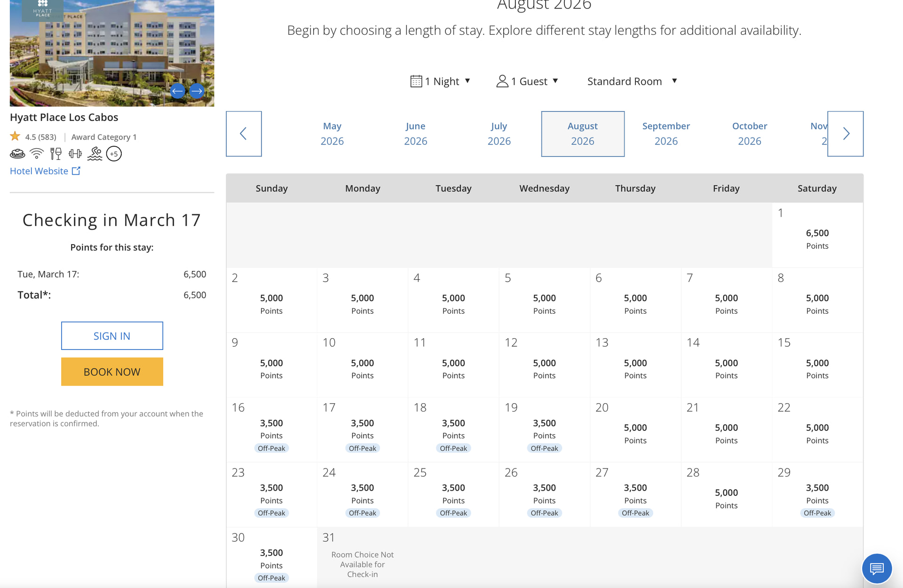Click the free breakfast amenity icon
This screenshot has width=903, height=588.
pyautogui.click(x=17, y=154)
